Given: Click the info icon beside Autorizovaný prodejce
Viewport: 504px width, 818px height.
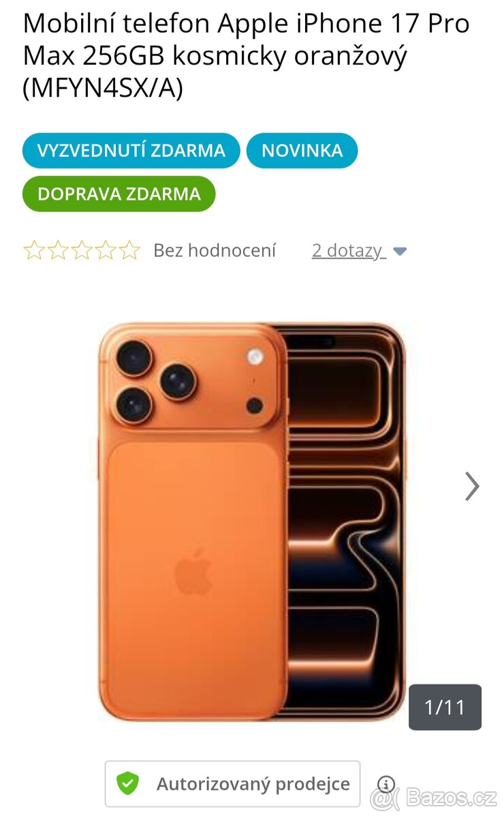Looking at the screenshot, I should point(386,784).
